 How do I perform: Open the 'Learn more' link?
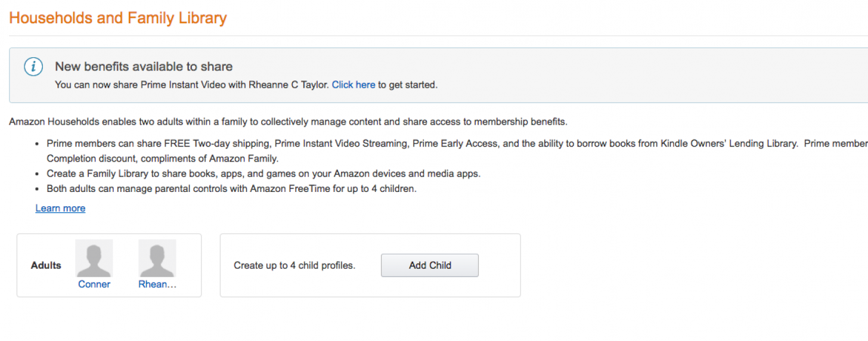60,208
